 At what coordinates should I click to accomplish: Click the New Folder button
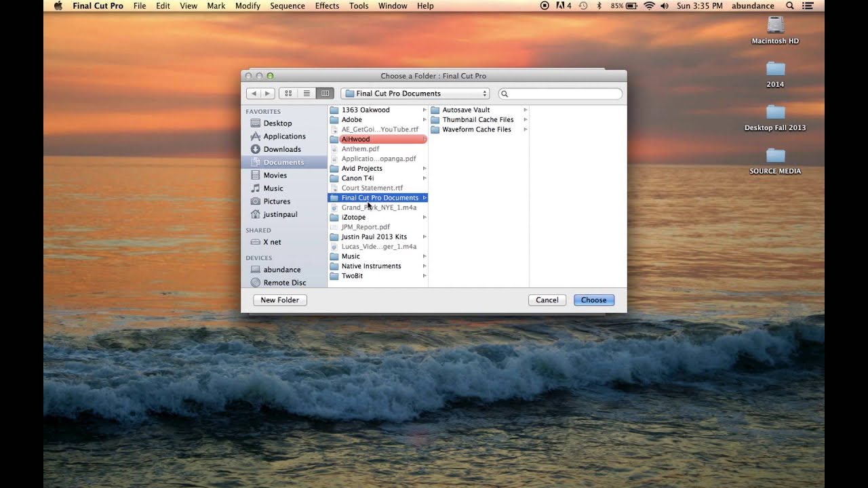point(280,300)
